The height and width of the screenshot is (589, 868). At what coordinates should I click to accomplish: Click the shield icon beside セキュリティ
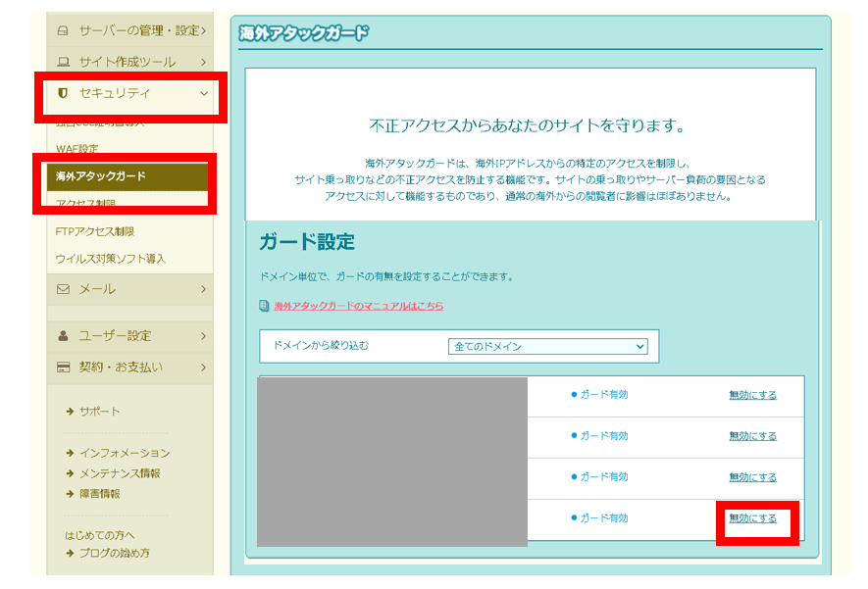click(64, 93)
